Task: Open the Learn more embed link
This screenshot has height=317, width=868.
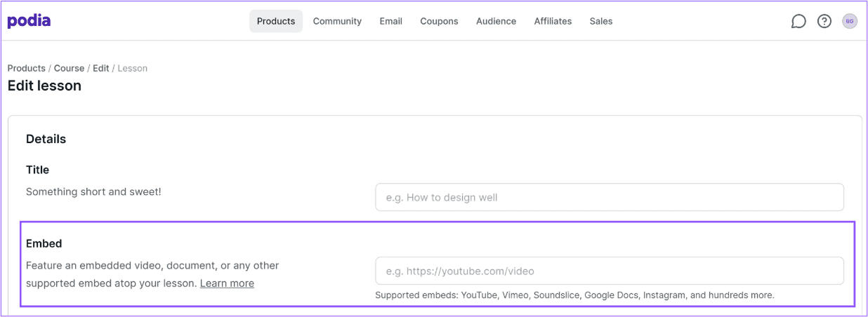Action: [227, 283]
